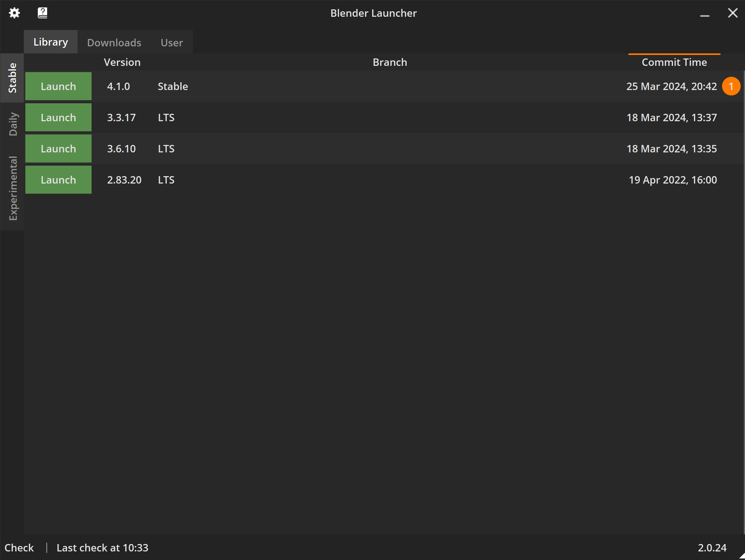745x560 pixels.
Task: Click commit time 18 Mar 2024, 13:37
Action: (671, 117)
